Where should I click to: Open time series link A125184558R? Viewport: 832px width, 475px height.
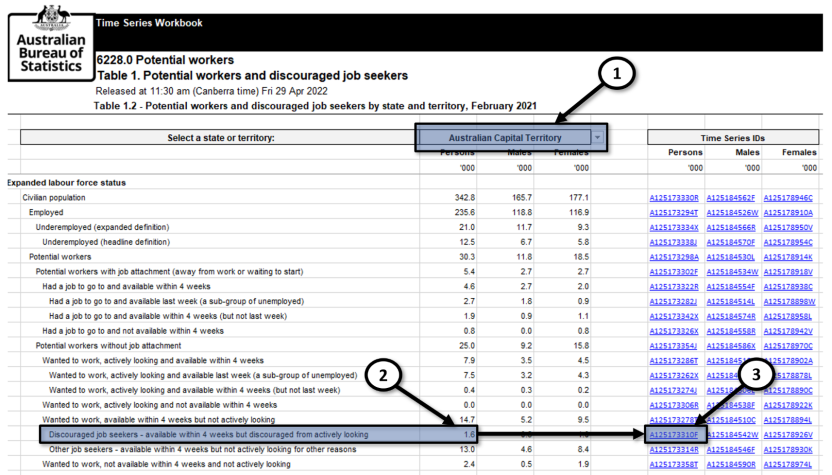click(x=731, y=332)
